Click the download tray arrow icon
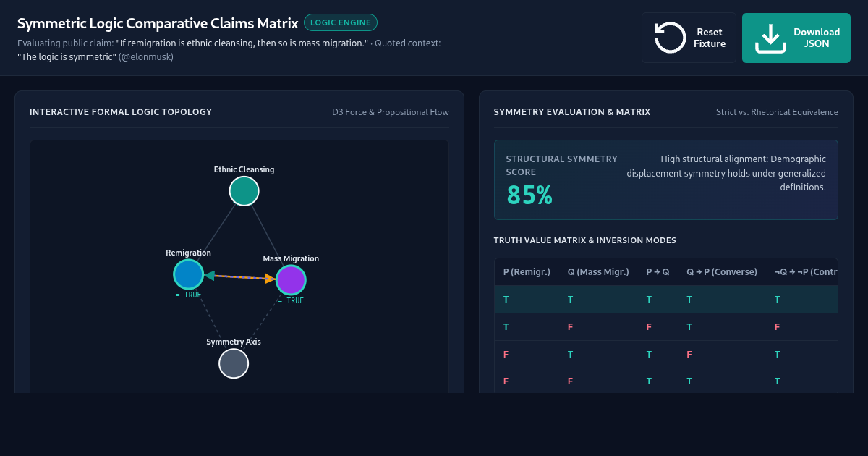The image size is (868, 456). (770, 38)
